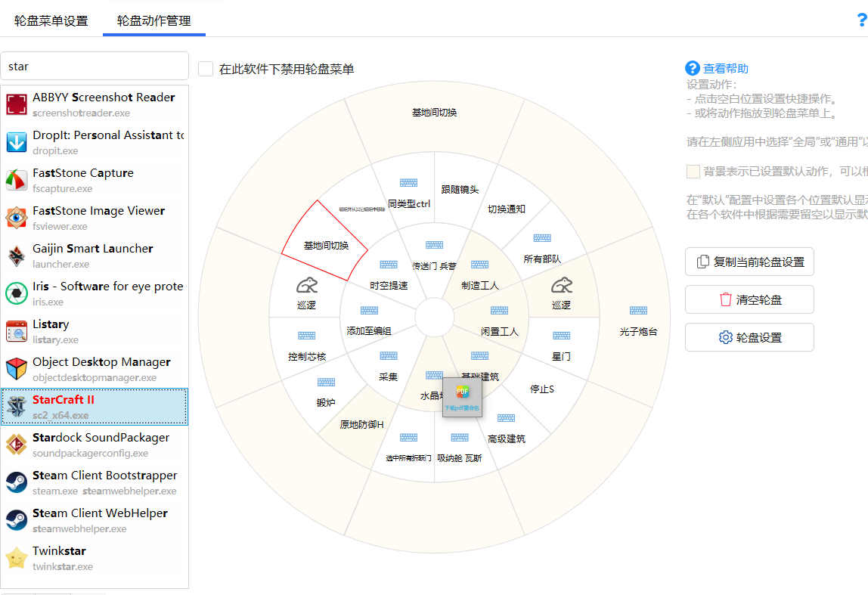Image resolution: width=868 pixels, height=595 pixels.
Task: Click the 'screenshotreader.exe' process name
Action: tap(82, 113)
